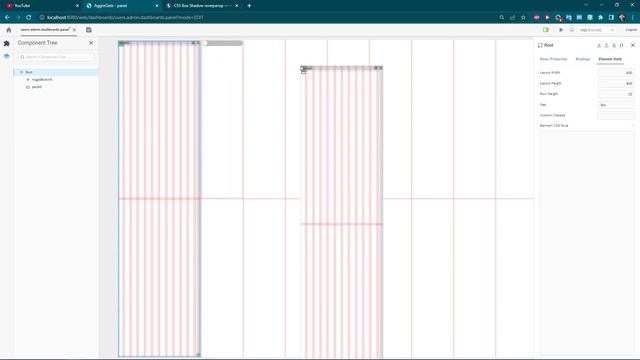Switch to Basic Properties tab
The image size is (640, 360).
coord(553,59)
